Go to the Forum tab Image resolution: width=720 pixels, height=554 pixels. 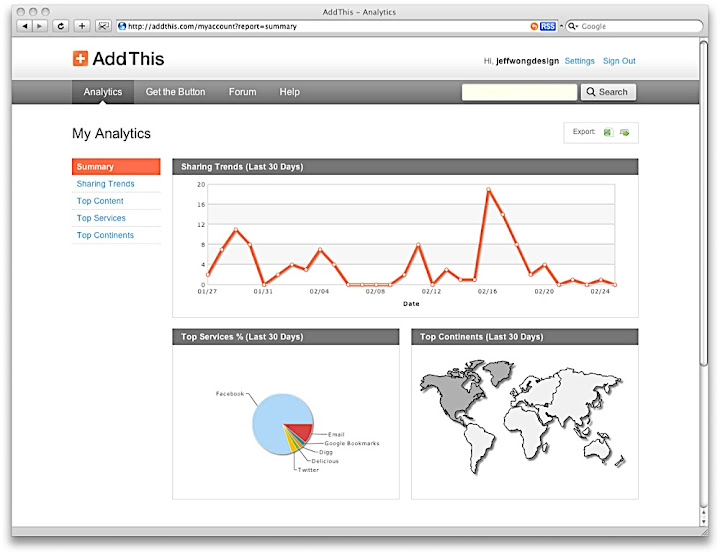point(242,92)
